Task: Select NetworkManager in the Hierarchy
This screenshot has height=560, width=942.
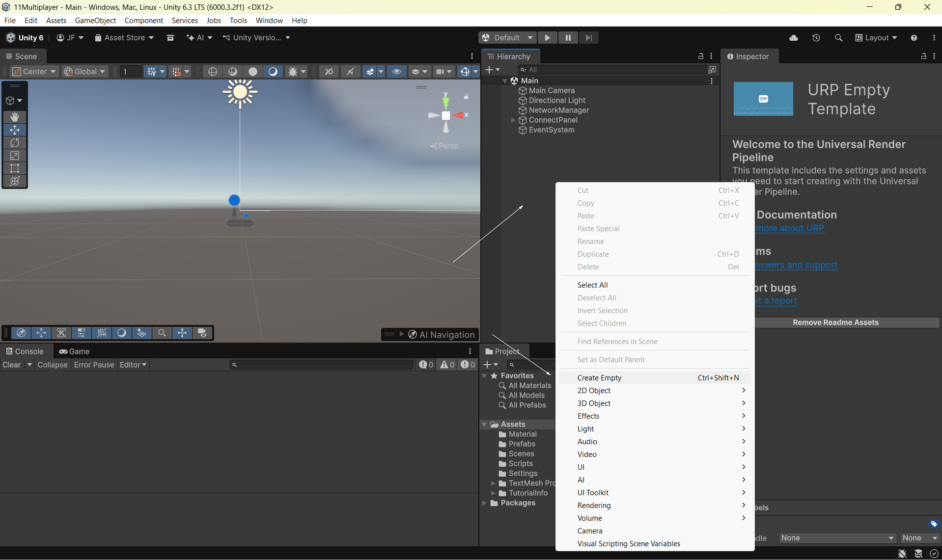Action: point(558,110)
